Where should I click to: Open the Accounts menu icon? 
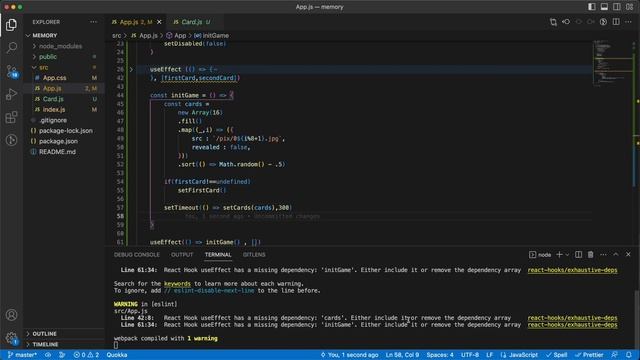(x=11, y=315)
